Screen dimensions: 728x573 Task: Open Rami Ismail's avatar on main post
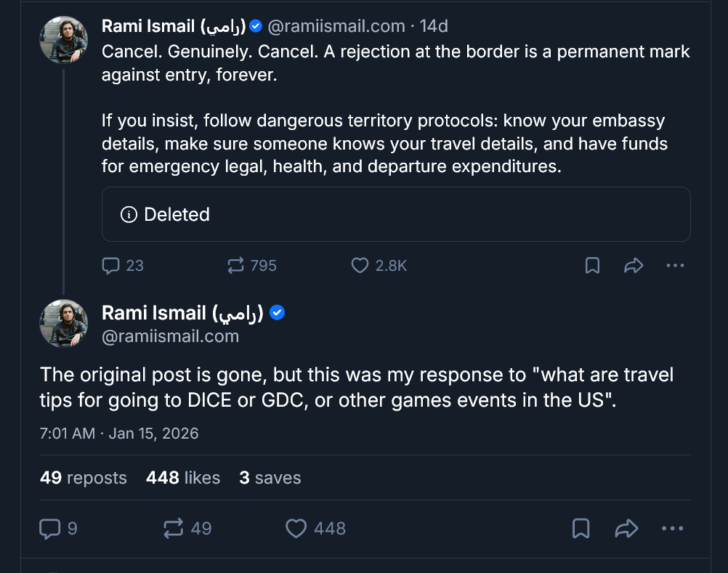click(64, 324)
